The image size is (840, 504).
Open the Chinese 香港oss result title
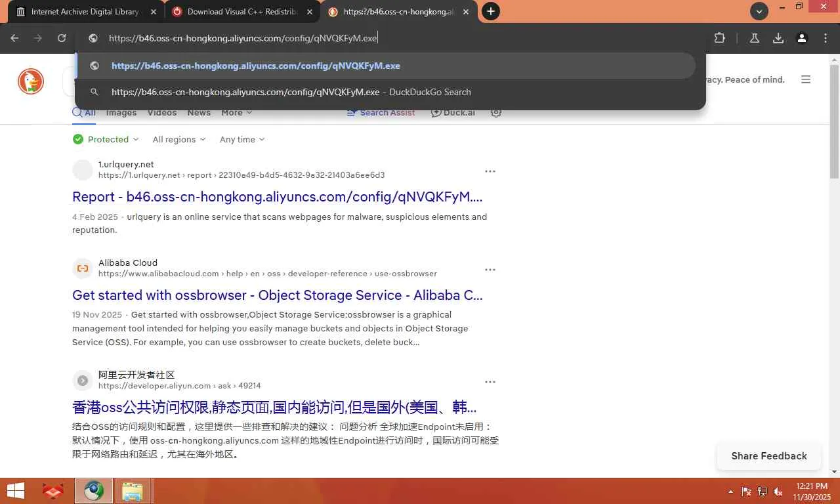274,408
